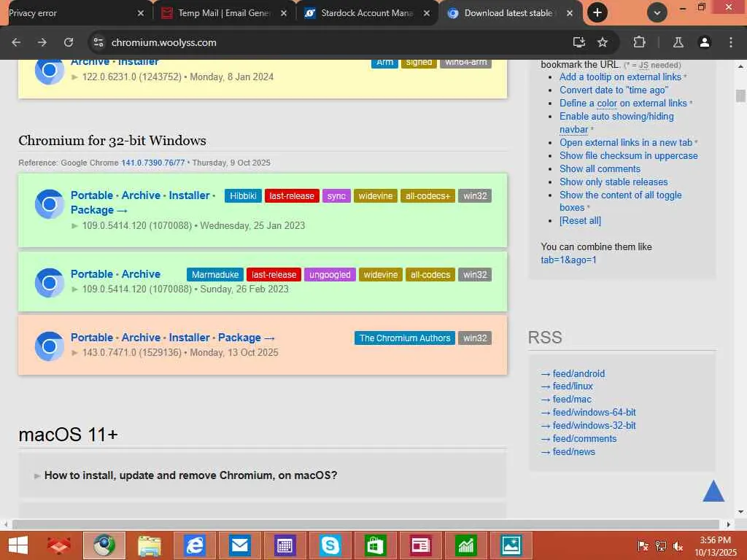Open a new tab with plus button

click(597, 13)
